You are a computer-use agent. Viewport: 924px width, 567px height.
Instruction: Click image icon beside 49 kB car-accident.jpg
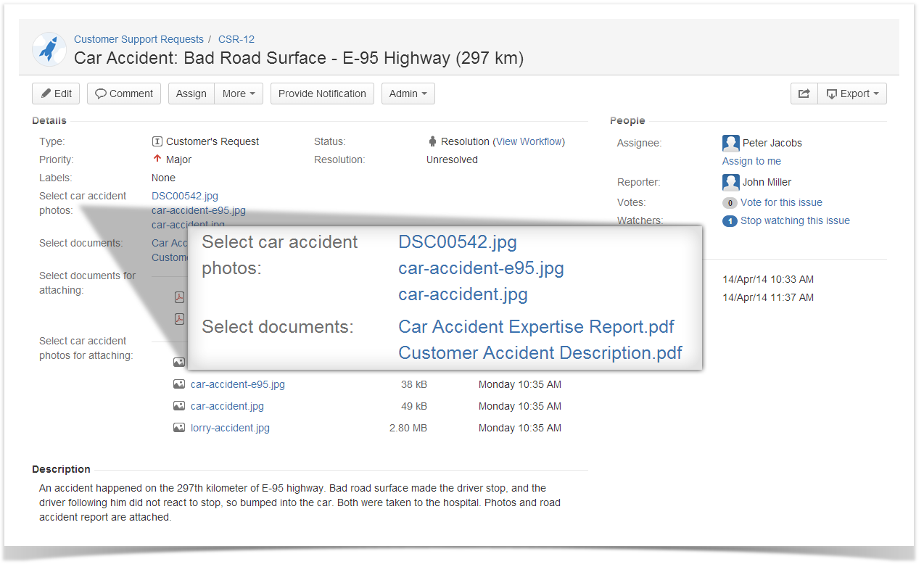[x=179, y=406]
